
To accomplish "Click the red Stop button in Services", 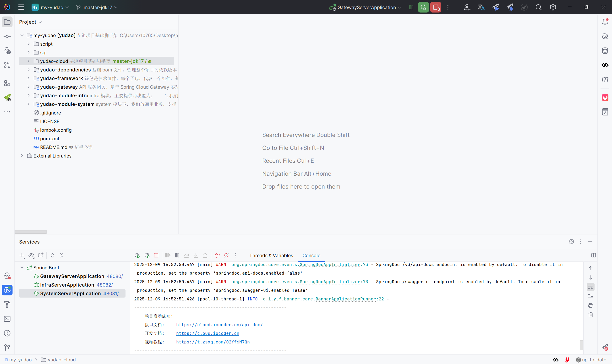I will pyautogui.click(x=156, y=255).
